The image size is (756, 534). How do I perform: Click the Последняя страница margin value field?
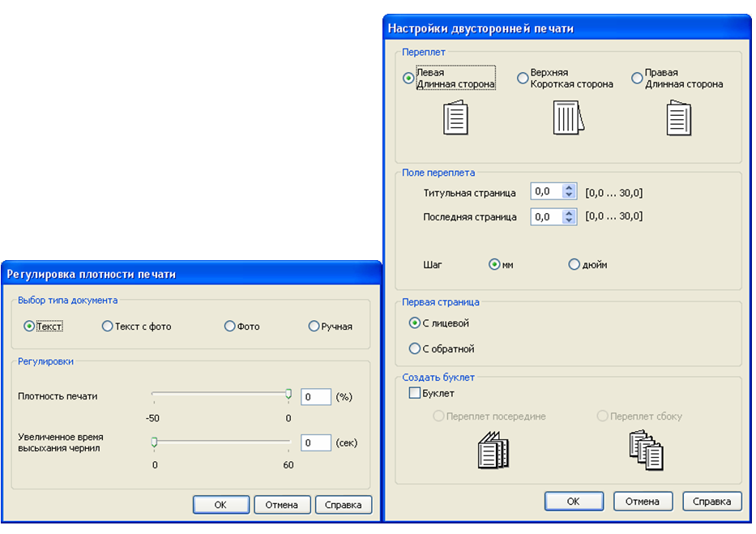tap(547, 217)
